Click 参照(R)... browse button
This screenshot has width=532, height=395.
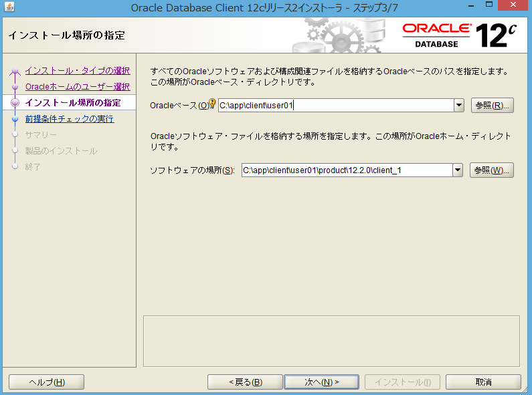493,106
